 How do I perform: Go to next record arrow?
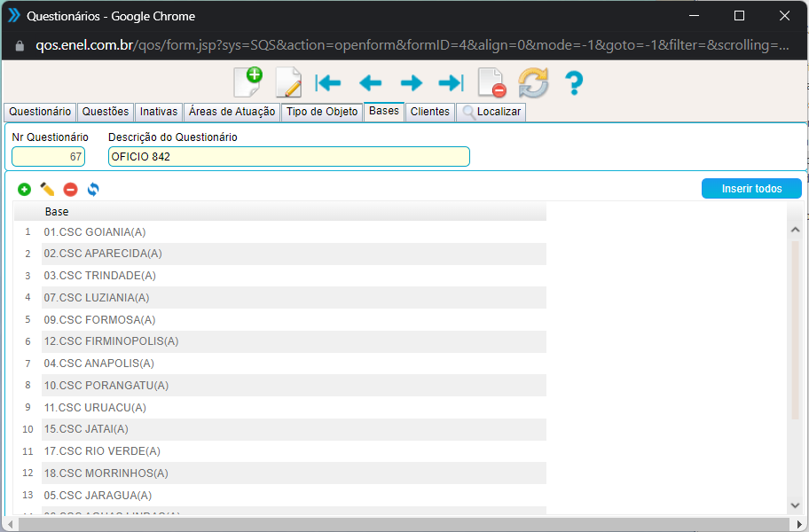coord(411,83)
